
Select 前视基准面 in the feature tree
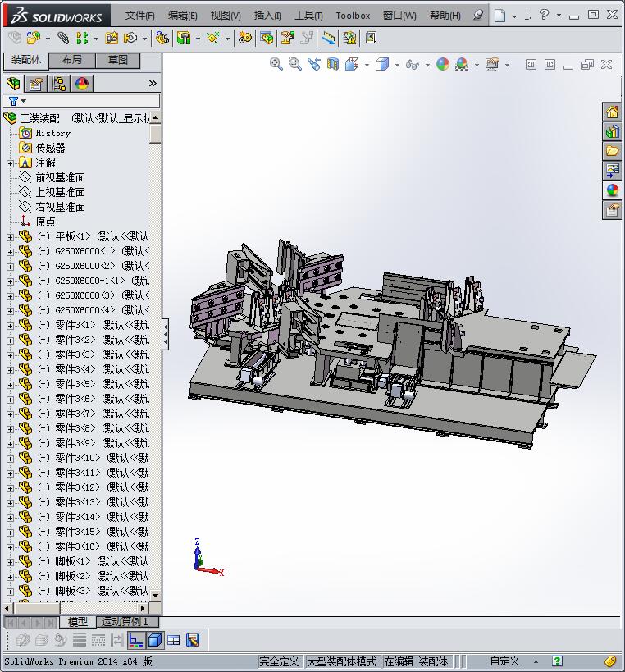60,177
